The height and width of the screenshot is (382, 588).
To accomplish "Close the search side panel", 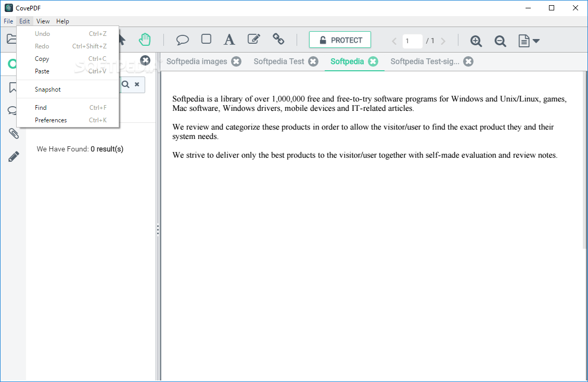I will 145,60.
